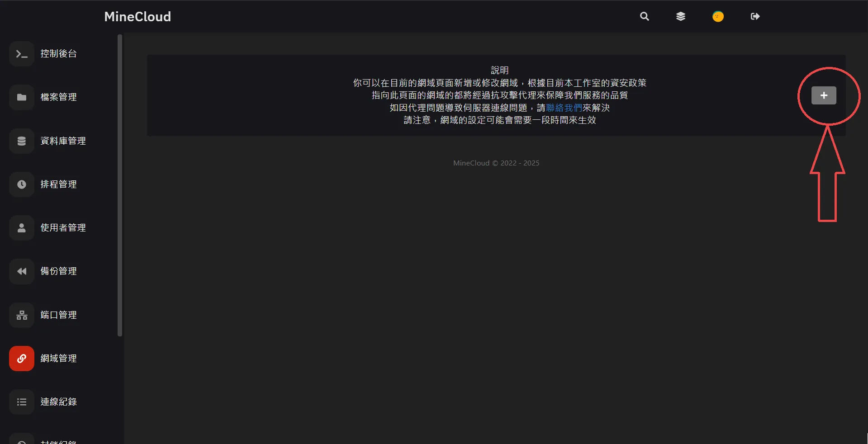Viewport: 868px width, 444px height.
Task: Click the yellow user avatar
Action: click(718, 17)
